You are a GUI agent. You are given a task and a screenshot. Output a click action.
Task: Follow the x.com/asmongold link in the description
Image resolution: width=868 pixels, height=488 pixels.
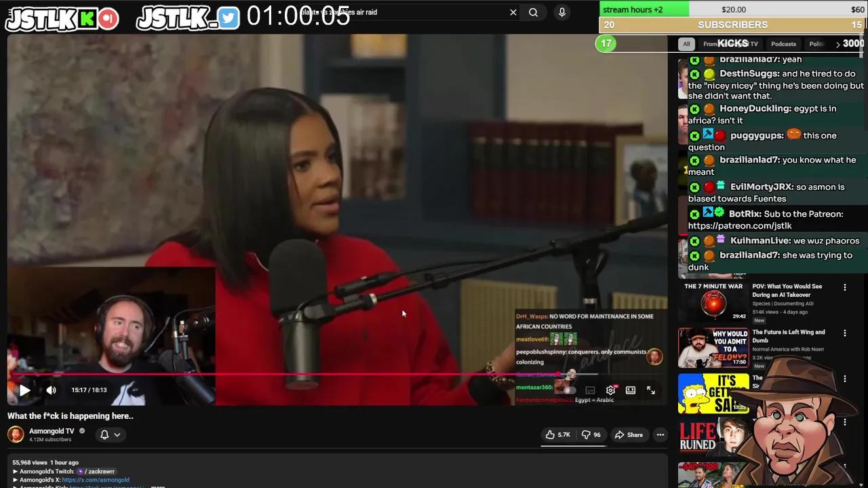96,480
